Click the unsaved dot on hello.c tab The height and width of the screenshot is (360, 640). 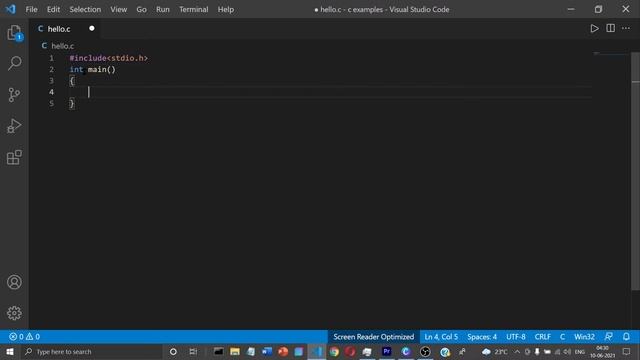point(92,28)
